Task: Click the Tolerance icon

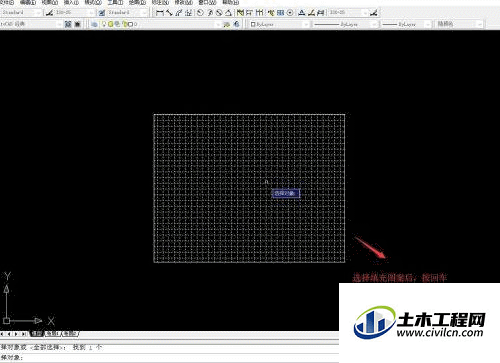Action: 281,13
